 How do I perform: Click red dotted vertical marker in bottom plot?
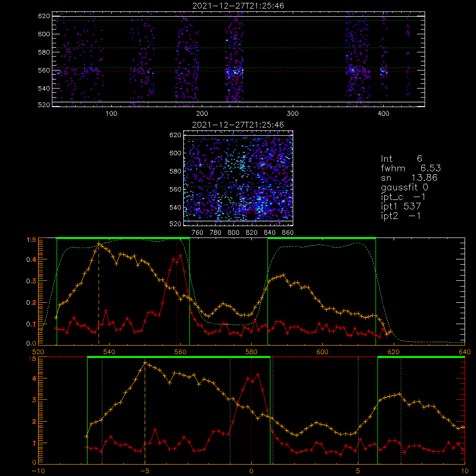click(251, 411)
